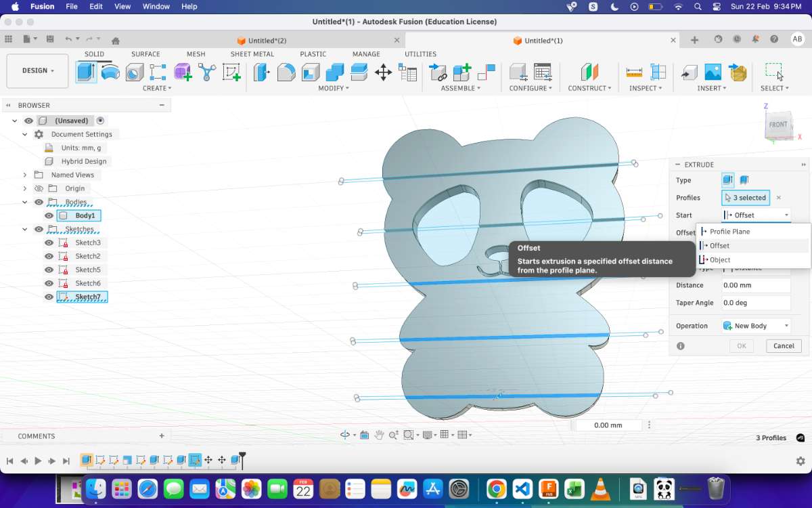The height and width of the screenshot is (508, 812).
Task: Show the hidden Origin folder
Action: pyautogui.click(x=39, y=188)
